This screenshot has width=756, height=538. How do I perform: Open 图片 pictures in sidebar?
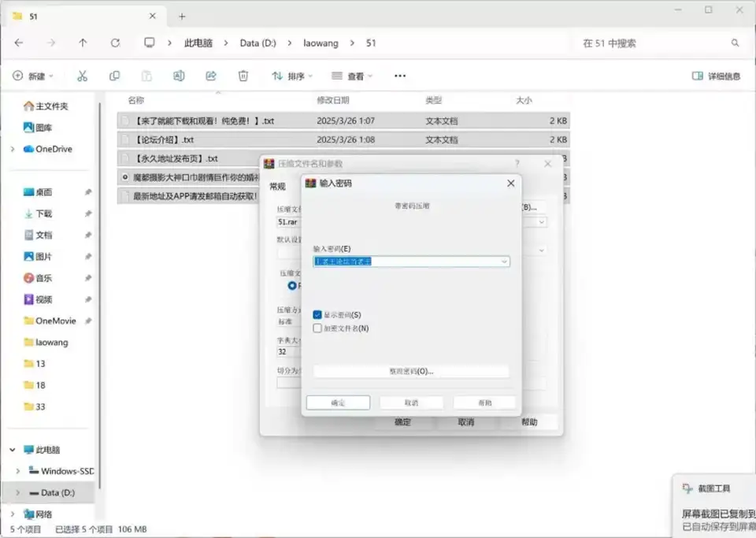pyautogui.click(x=38, y=257)
